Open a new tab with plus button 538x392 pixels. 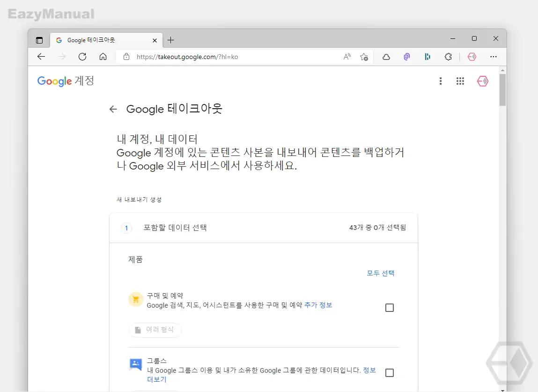tap(170, 40)
